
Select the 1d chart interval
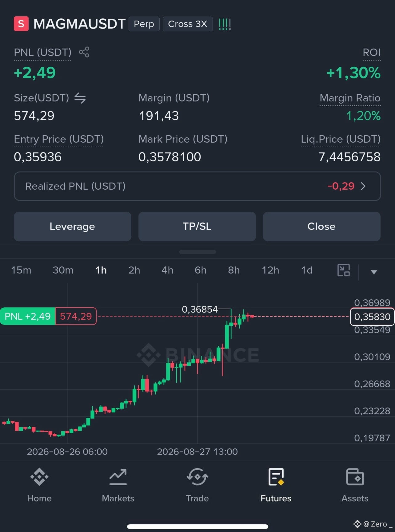(x=307, y=270)
